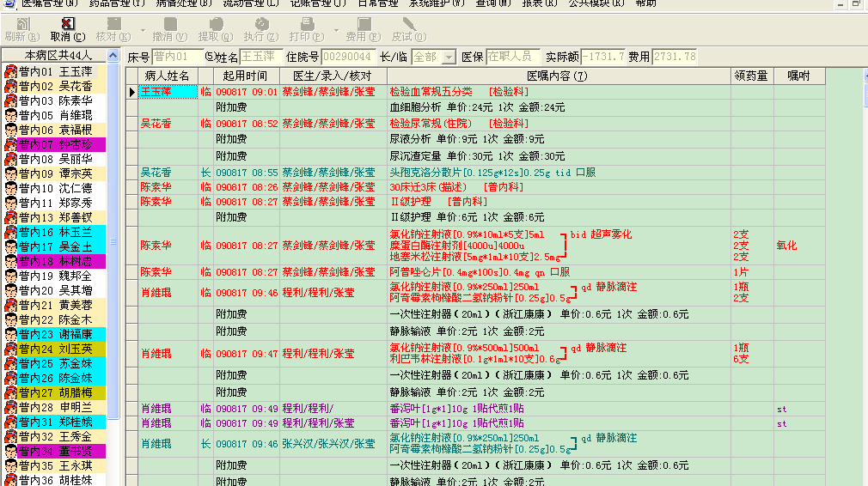Click the 嘱咐 column header
The height and width of the screenshot is (486, 868).
tap(798, 76)
